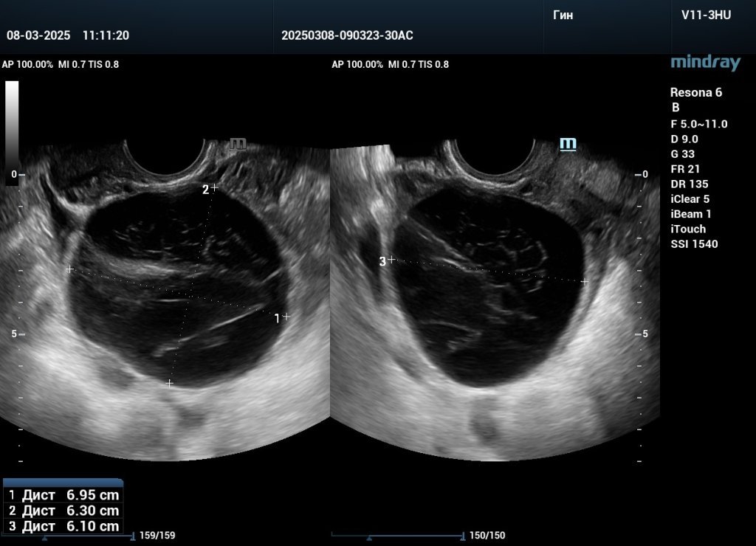756x546 pixels.
Task: Click right image 'AP 100.00% MI 0.7 TIS 0.8' text
Action: point(390,64)
